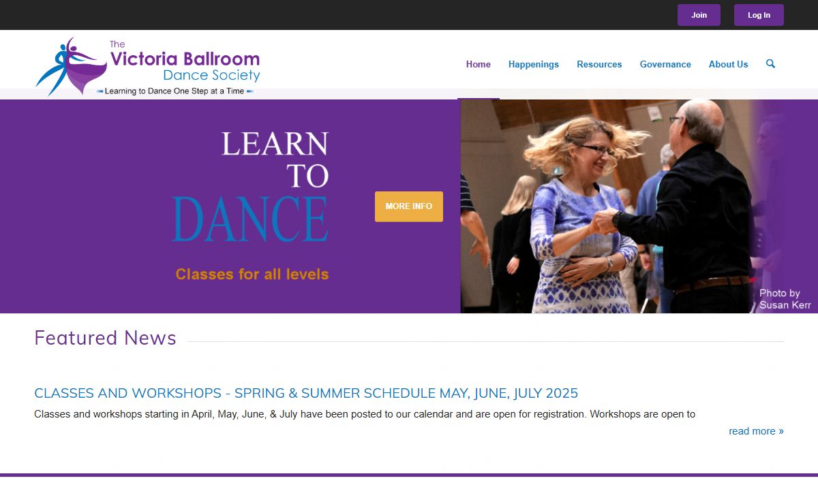Click the read more » link
818x504 pixels.
click(756, 431)
